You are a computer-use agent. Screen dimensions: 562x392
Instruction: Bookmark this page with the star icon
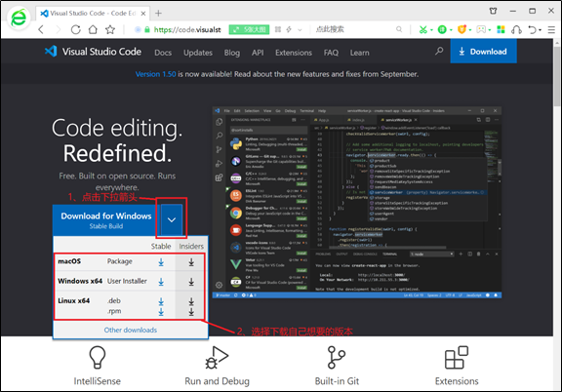click(x=110, y=29)
